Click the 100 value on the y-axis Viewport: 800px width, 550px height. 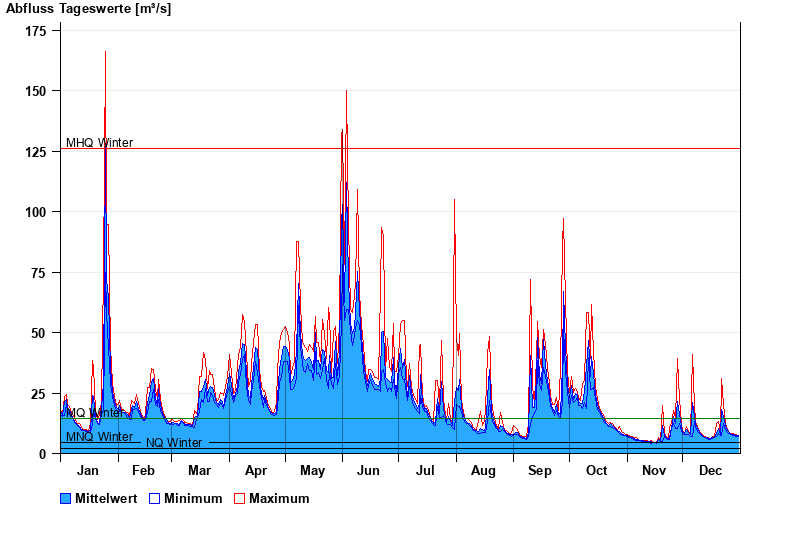[36, 212]
